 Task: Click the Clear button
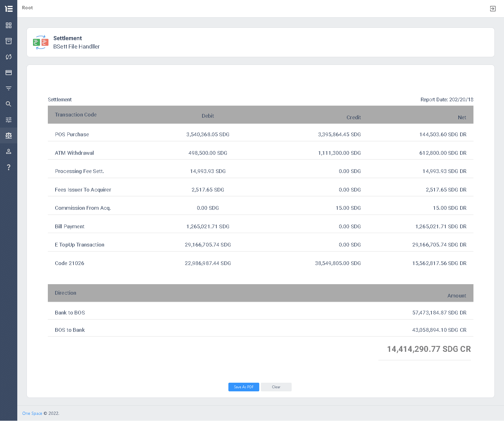tap(276, 387)
